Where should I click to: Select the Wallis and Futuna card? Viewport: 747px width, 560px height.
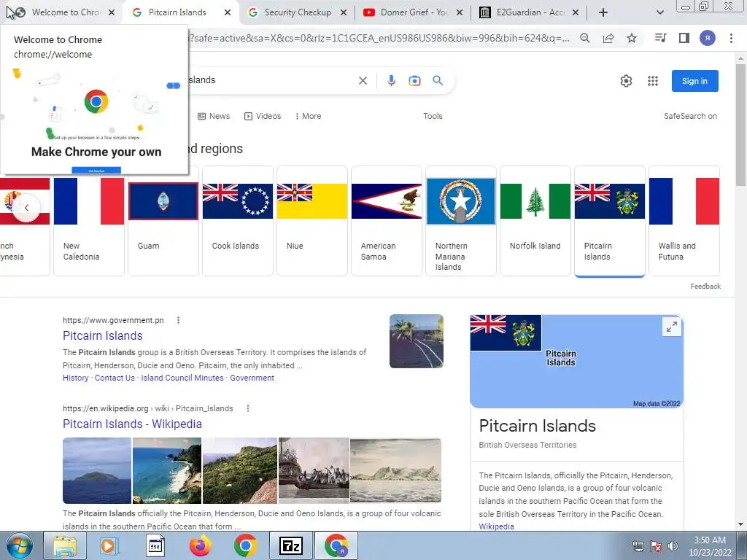tap(684, 221)
